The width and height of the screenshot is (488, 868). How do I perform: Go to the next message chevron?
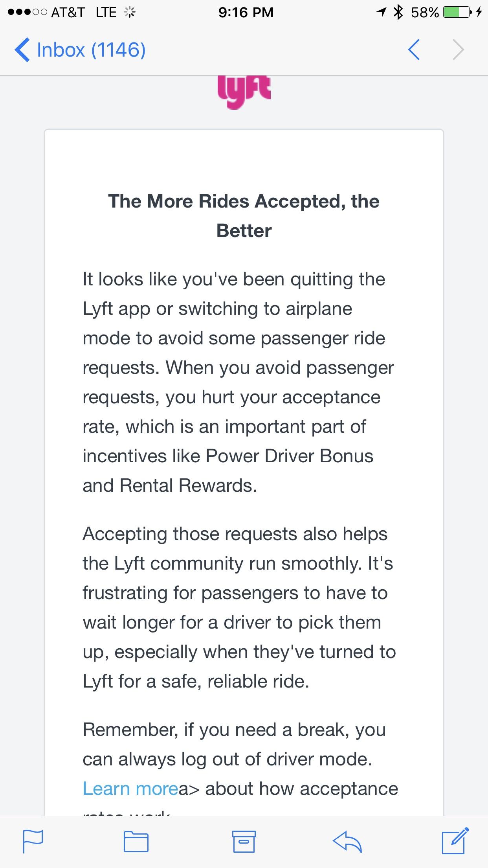458,50
